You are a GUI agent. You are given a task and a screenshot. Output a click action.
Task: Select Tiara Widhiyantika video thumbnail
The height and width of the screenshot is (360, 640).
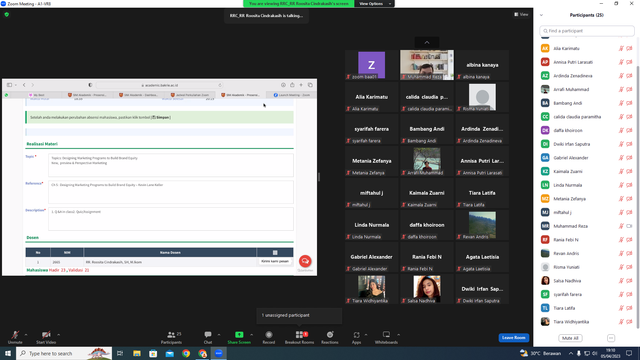(x=371, y=289)
